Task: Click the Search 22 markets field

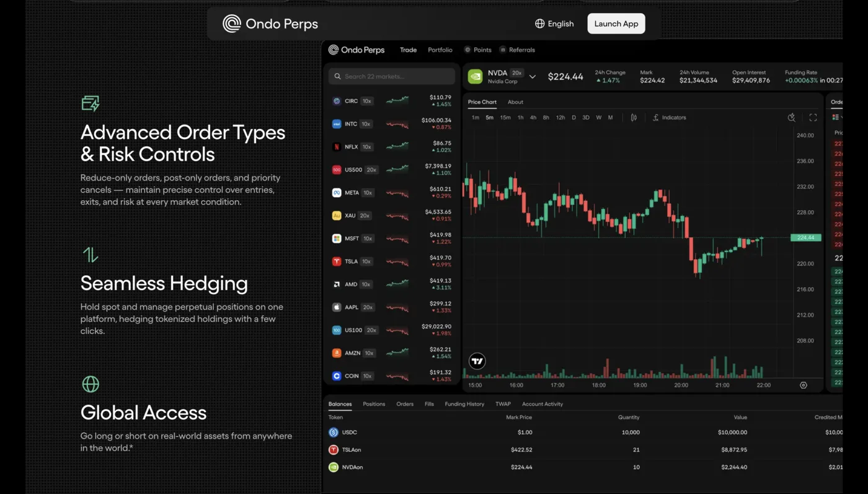Action: coord(392,77)
